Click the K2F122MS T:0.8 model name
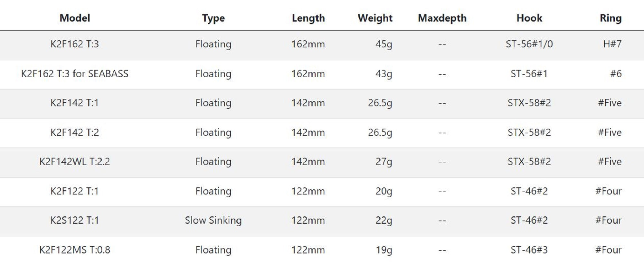644x265 pixels. (x=75, y=250)
